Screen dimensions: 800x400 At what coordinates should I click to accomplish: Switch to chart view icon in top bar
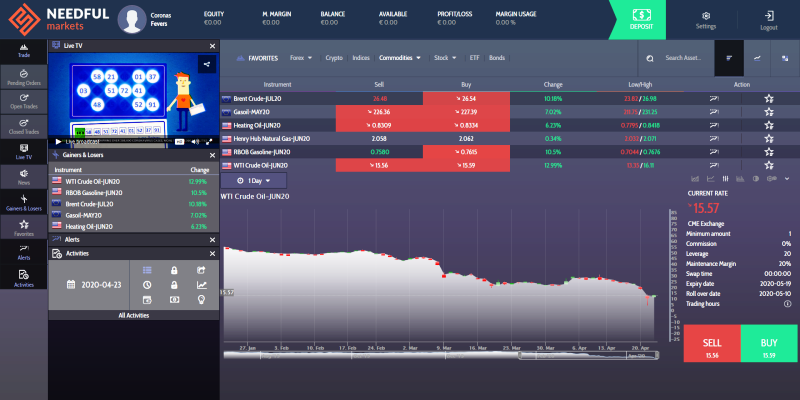point(757,58)
